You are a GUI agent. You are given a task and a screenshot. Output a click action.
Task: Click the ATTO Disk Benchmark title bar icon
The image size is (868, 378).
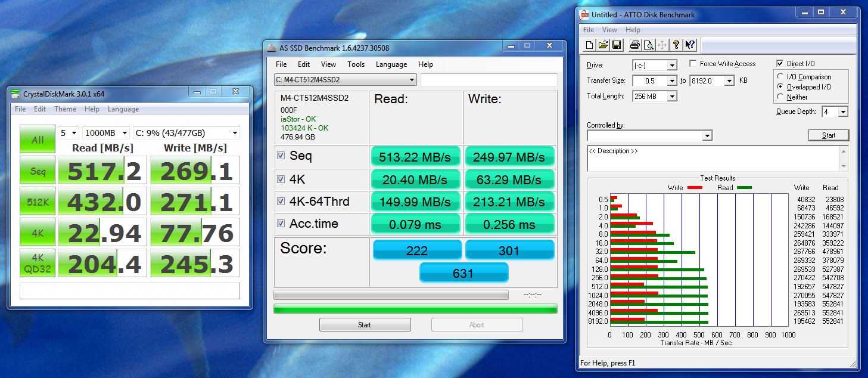584,14
